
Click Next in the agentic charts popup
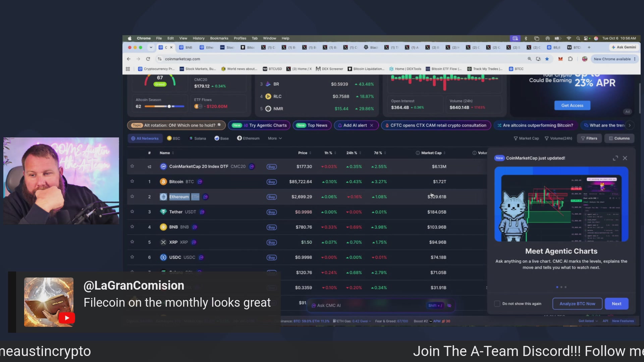click(616, 304)
